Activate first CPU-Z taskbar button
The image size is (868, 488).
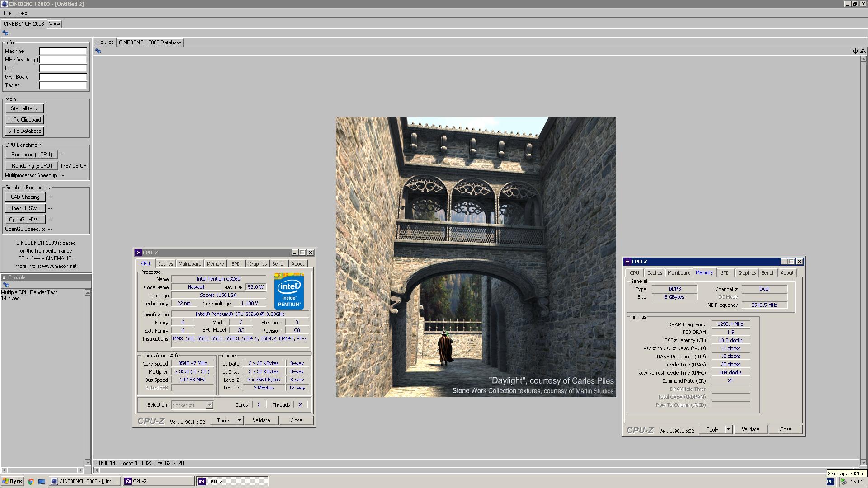click(158, 482)
